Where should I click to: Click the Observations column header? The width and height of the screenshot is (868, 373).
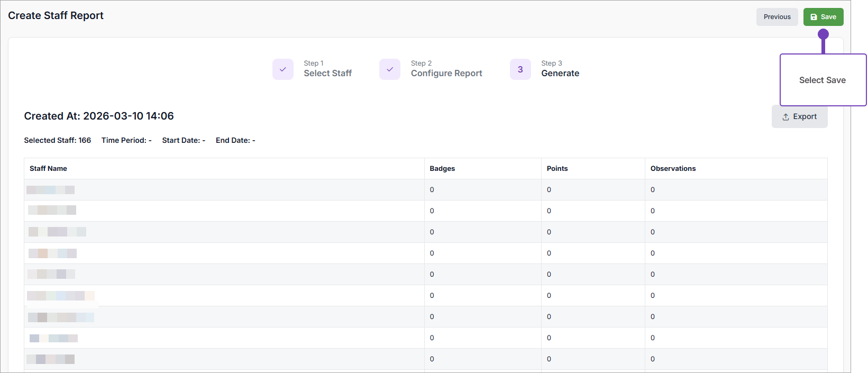(673, 169)
